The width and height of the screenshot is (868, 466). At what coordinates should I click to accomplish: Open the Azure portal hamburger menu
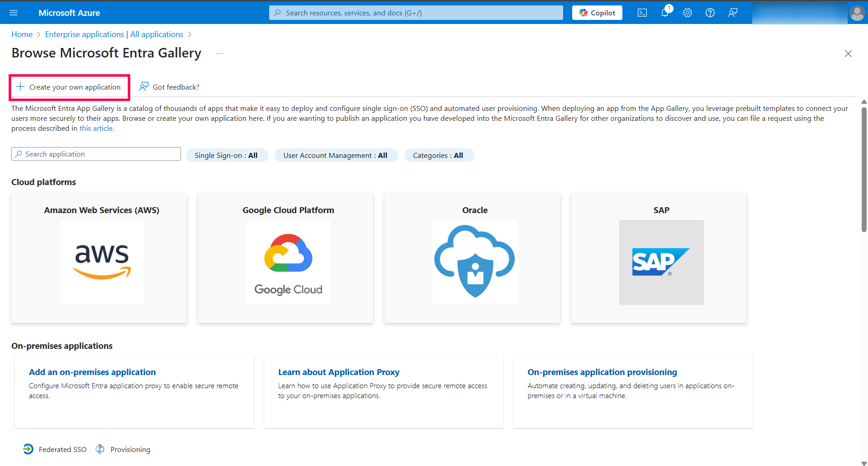pos(14,13)
